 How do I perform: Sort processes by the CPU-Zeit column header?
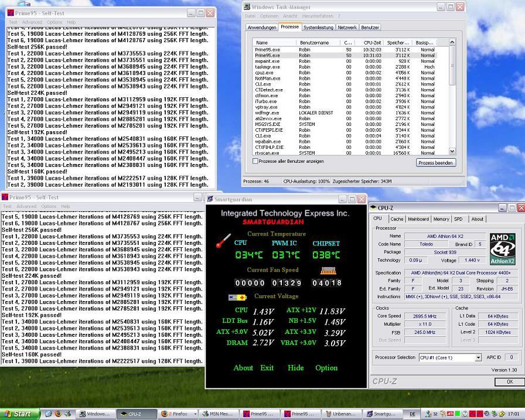(368, 43)
